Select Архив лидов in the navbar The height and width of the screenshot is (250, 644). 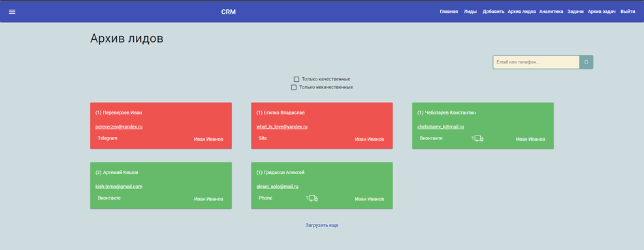click(x=522, y=12)
